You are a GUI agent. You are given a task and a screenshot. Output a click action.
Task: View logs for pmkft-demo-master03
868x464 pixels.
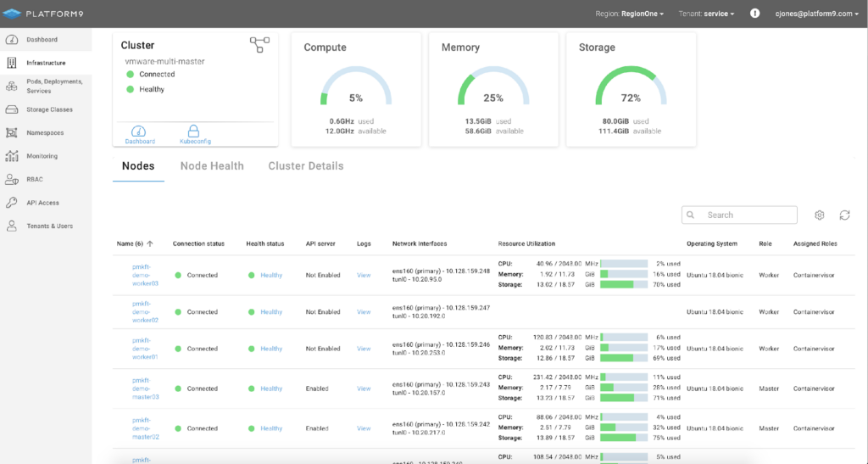click(364, 389)
